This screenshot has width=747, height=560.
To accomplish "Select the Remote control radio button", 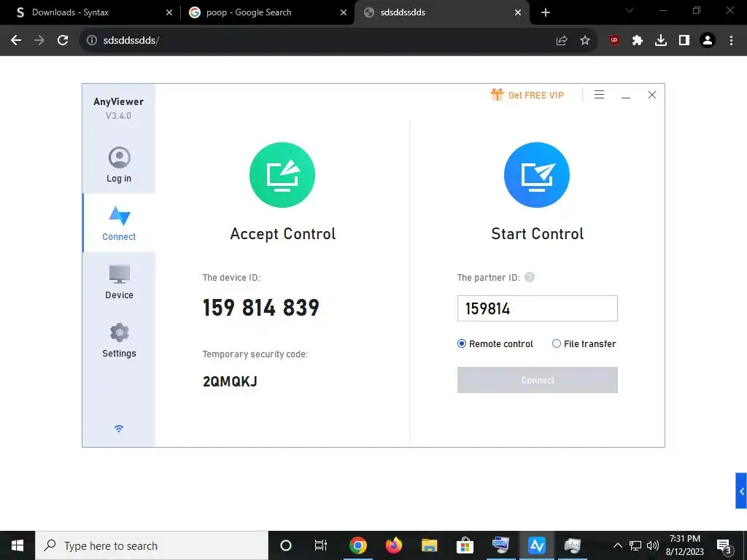I will tap(461, 344).
